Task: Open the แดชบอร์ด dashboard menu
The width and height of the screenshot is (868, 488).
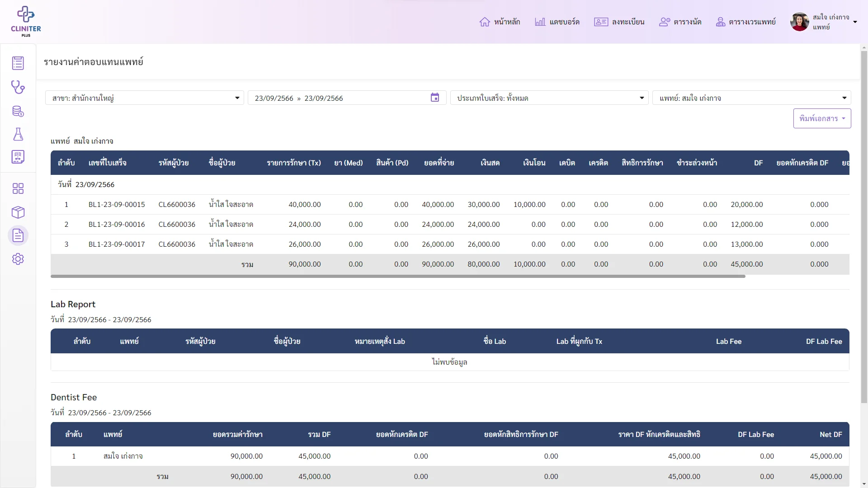Action: click(557, 22)
